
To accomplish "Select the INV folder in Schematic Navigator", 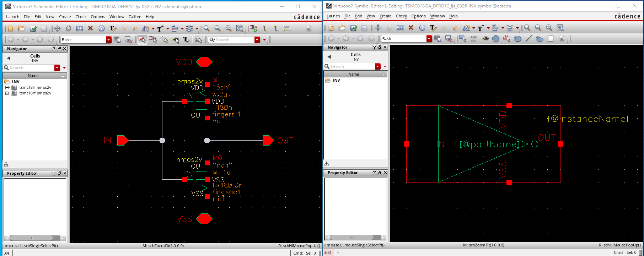I will tap(12, 82).
